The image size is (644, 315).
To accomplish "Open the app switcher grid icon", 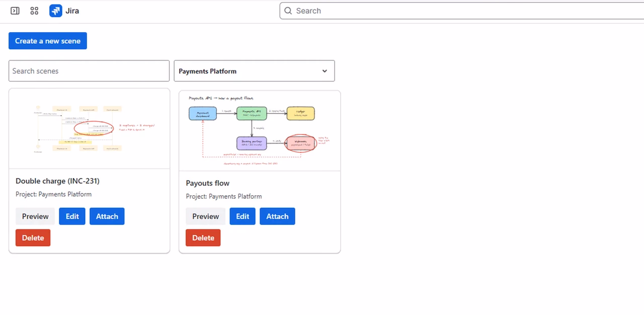I will [x=34, y=11].
